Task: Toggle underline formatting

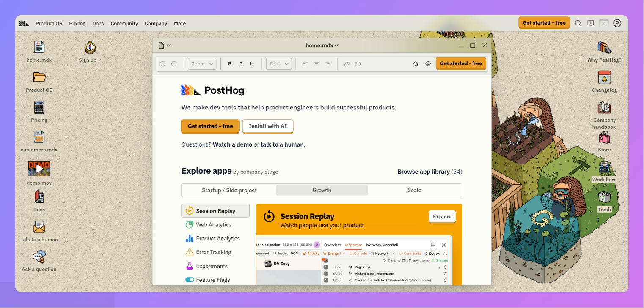Action: click(x=252, y=63)
